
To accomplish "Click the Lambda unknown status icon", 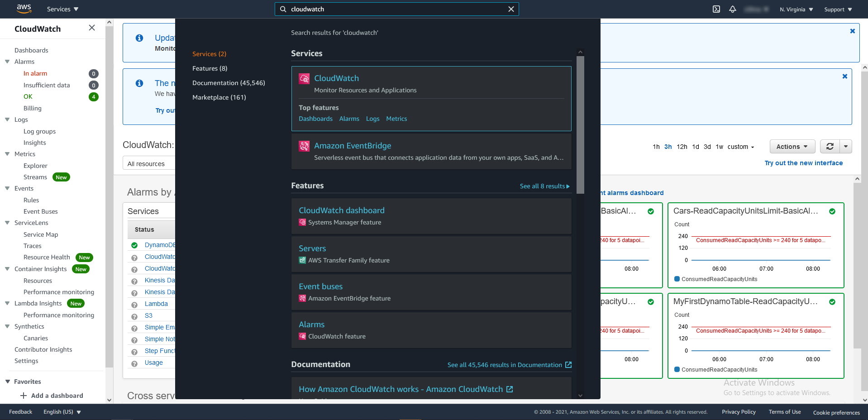I will click(134, 305).
